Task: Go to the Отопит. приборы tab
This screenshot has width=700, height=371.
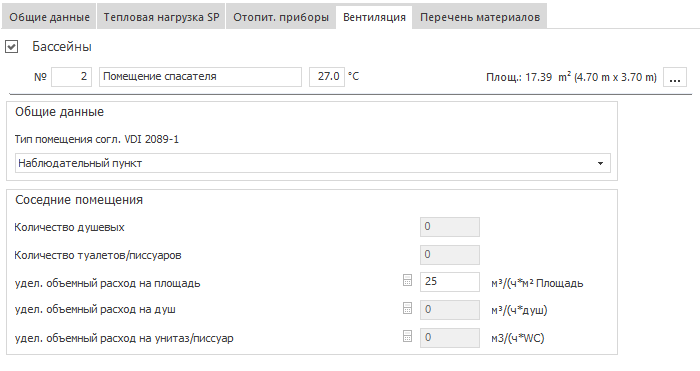Action: (281, 17)
